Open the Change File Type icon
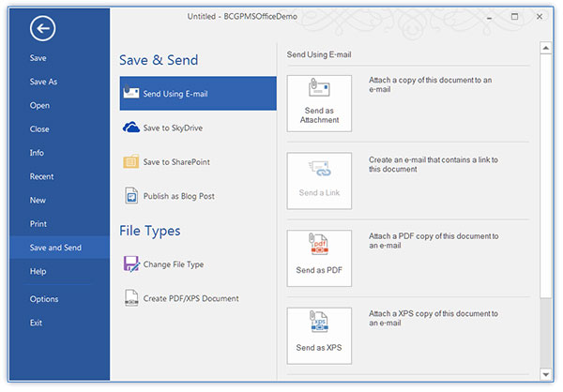The image size is (563, 392). point(130,264)
